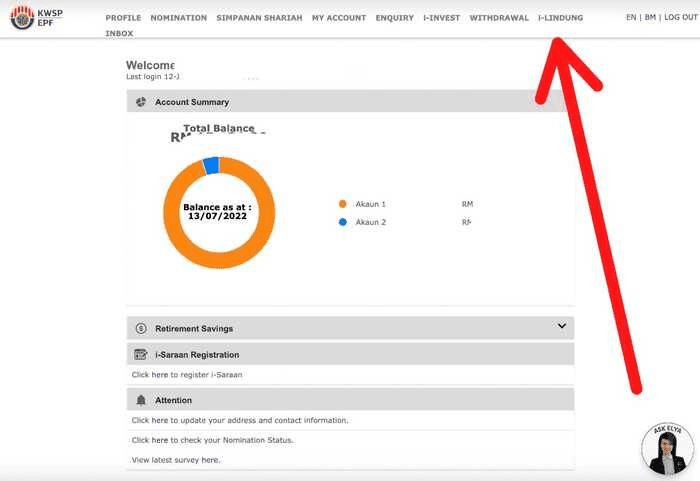
Task: Click the blue Akaun 2 legend dot
Action: pyautogui.click(x=342, y=222)
